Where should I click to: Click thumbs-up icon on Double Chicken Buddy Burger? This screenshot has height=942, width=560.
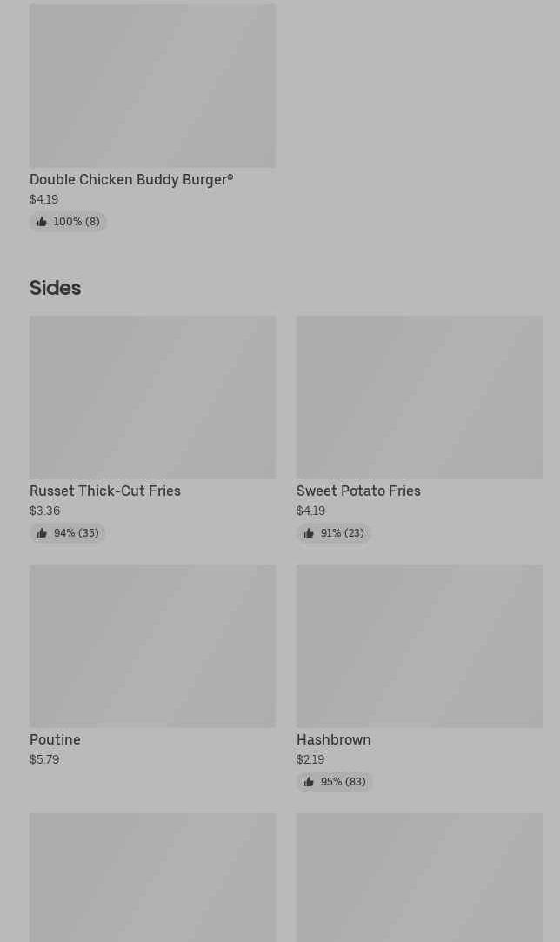coord(42,222)
